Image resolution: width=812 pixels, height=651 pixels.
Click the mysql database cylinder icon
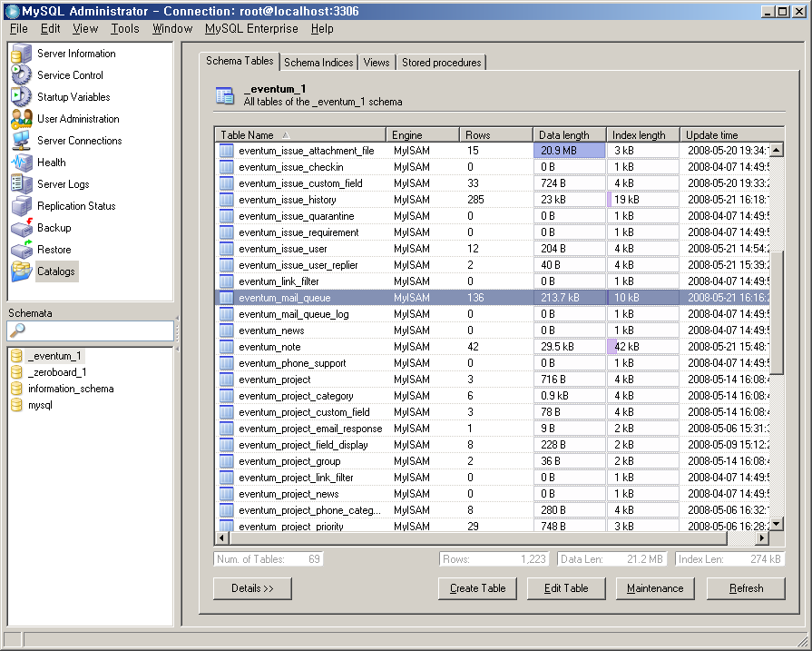tap(16, 405)
